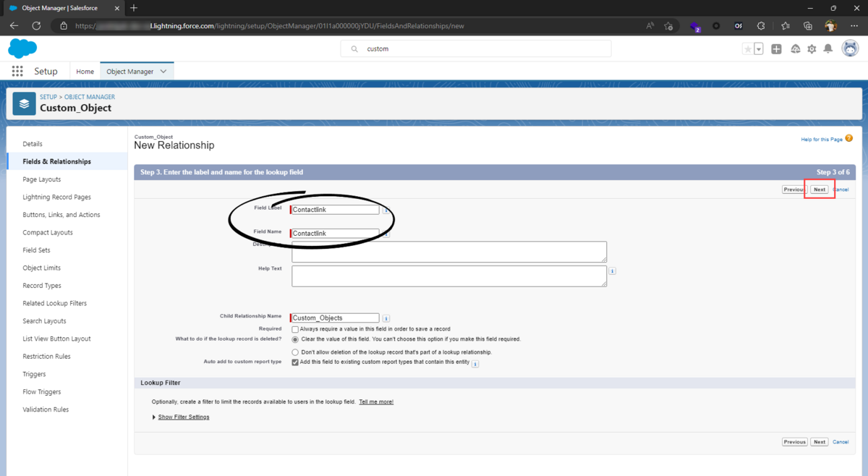Image resolution: width=868 pixels, height=476 pixels.
Task: Select Don't allow deletion of lookup record
Action: 295,352
